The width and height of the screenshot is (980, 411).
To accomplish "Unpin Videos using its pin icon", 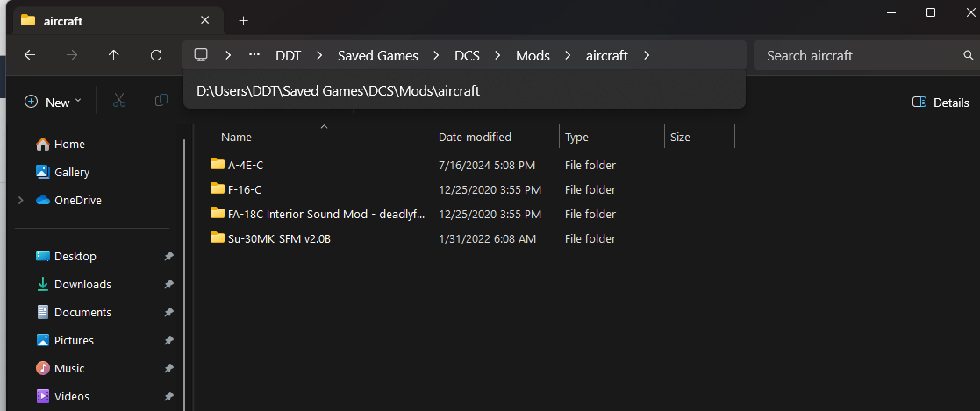I will (x=168, y=397).
